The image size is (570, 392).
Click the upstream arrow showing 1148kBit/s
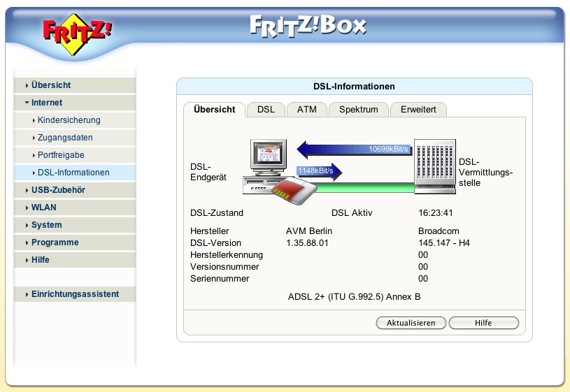click(319, 171)
